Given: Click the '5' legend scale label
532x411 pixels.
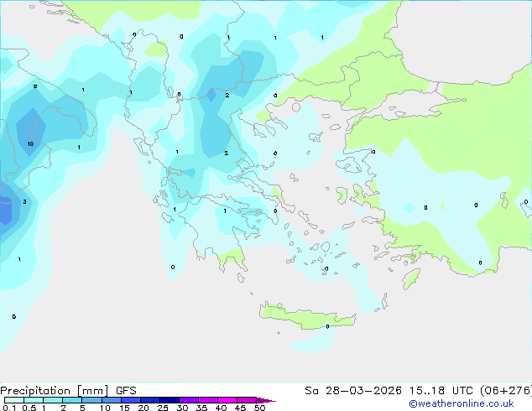Looking at the screenshot, I should [x=82, y=408].
